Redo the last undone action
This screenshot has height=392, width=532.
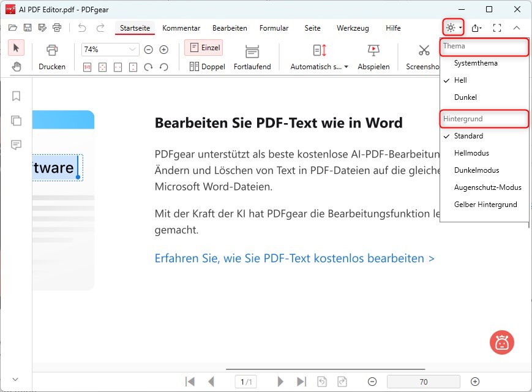[x=100, y=28]
